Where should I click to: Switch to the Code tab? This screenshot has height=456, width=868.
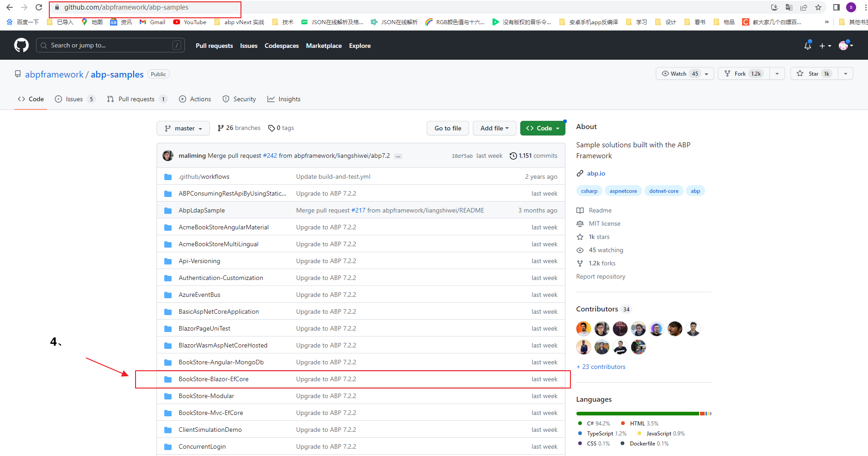(31, 99)
